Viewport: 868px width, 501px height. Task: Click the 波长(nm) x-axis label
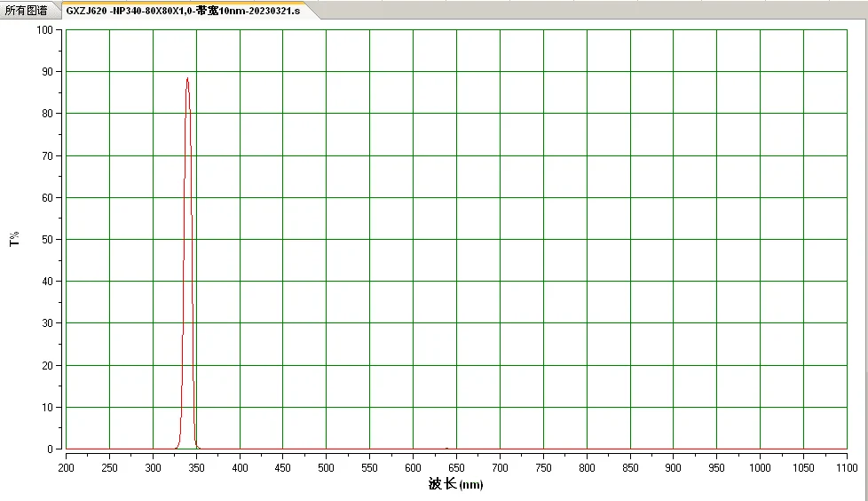[x=455, y=484]
